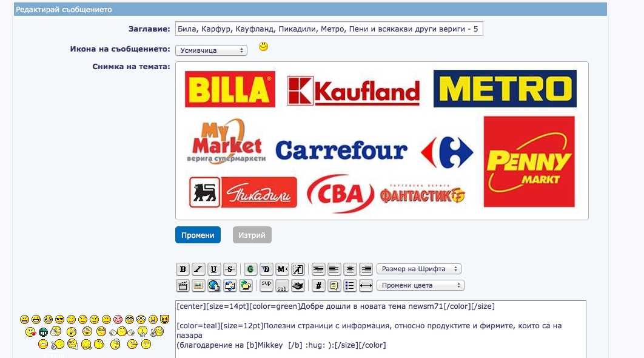Click the blue Промени button

(x=198, y=235)
